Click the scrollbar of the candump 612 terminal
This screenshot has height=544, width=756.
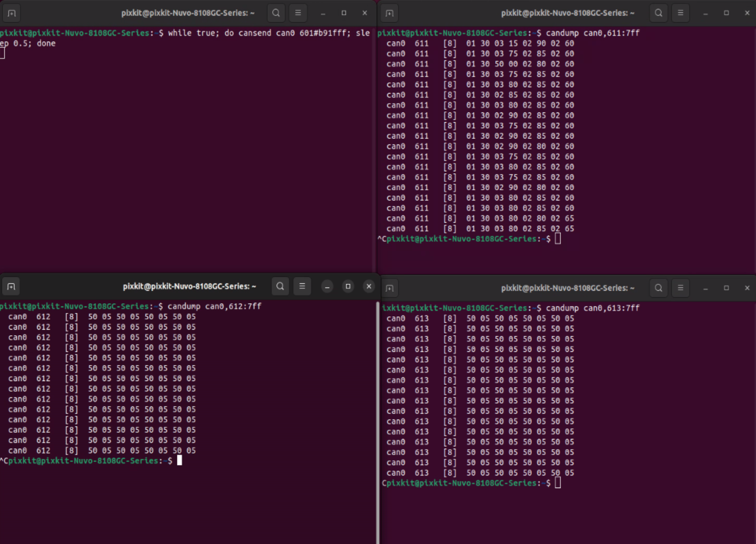pyautogui.click(x=378, y=421)
